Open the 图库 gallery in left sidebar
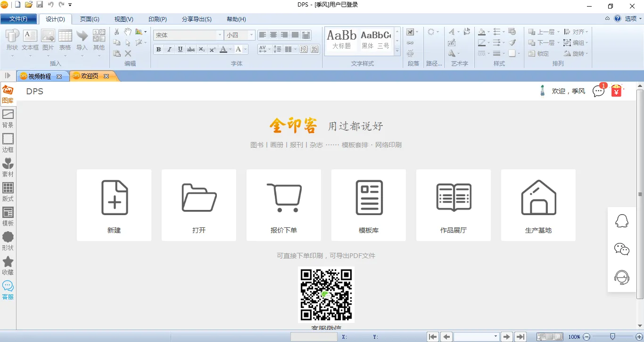 point(8,94)
